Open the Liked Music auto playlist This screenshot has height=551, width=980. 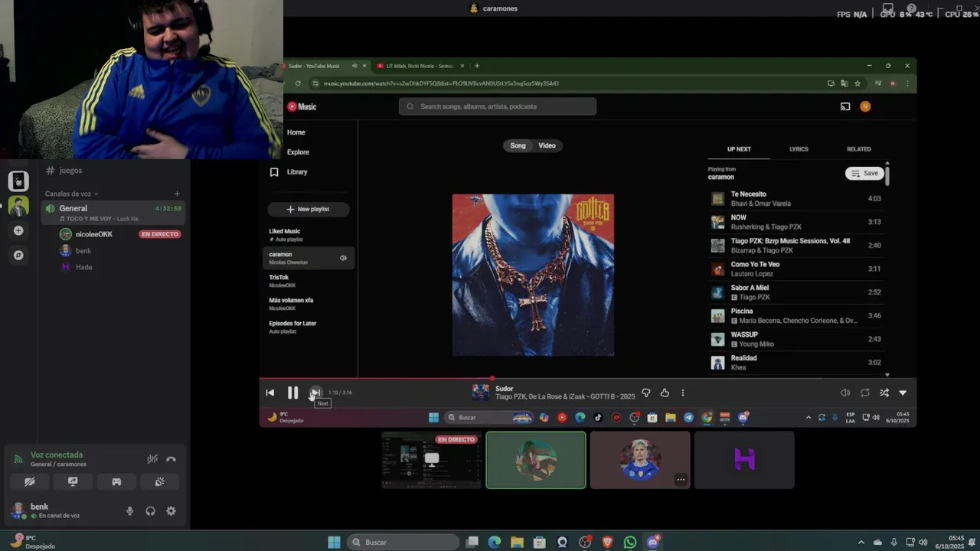[309, 235]
